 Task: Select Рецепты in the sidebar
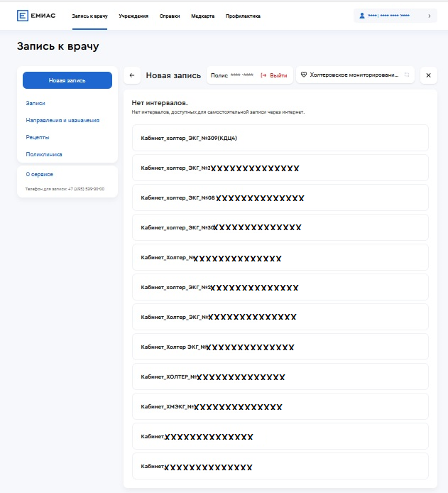pyautogui.click(x=38, y=137)
